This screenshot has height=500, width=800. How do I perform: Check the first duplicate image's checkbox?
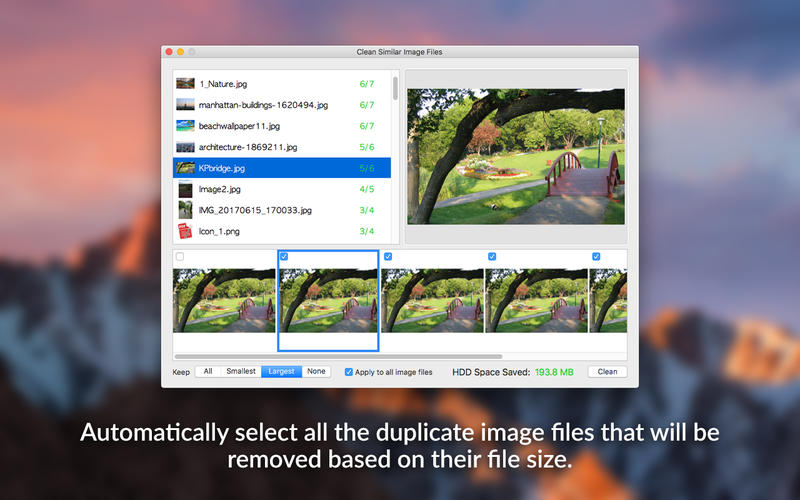[180, 257]
